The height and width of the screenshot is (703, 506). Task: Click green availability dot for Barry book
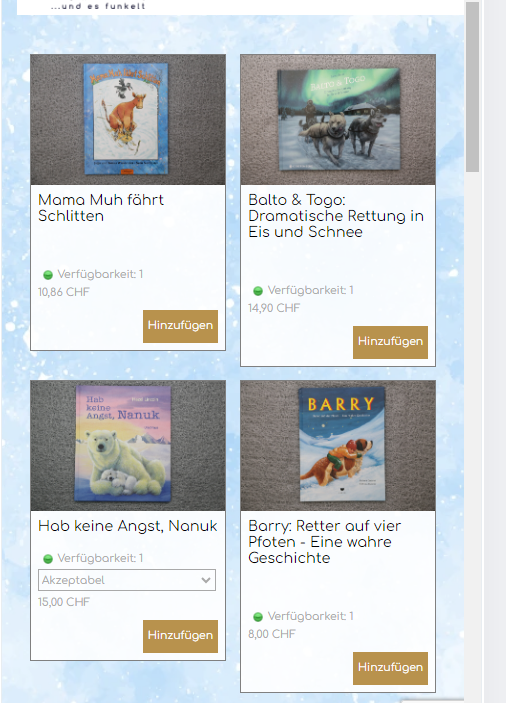pyautogui.click(x=258, y=617)
